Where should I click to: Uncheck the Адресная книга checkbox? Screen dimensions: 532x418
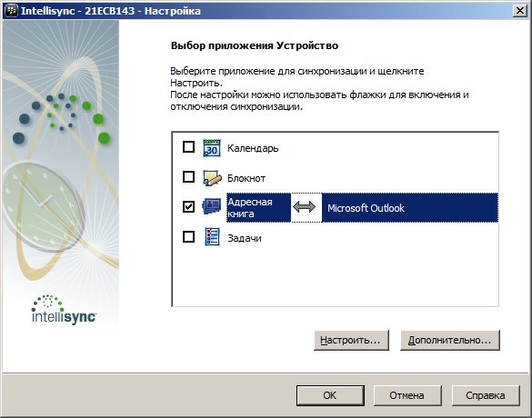tap(188, 206)
